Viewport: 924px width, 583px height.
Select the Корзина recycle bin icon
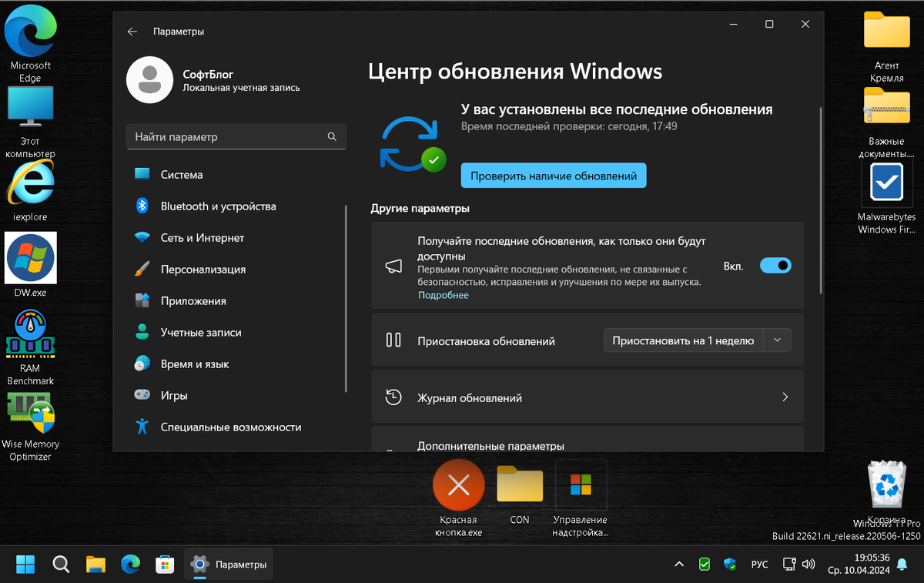pyautogui.click(x=886, y=493)
